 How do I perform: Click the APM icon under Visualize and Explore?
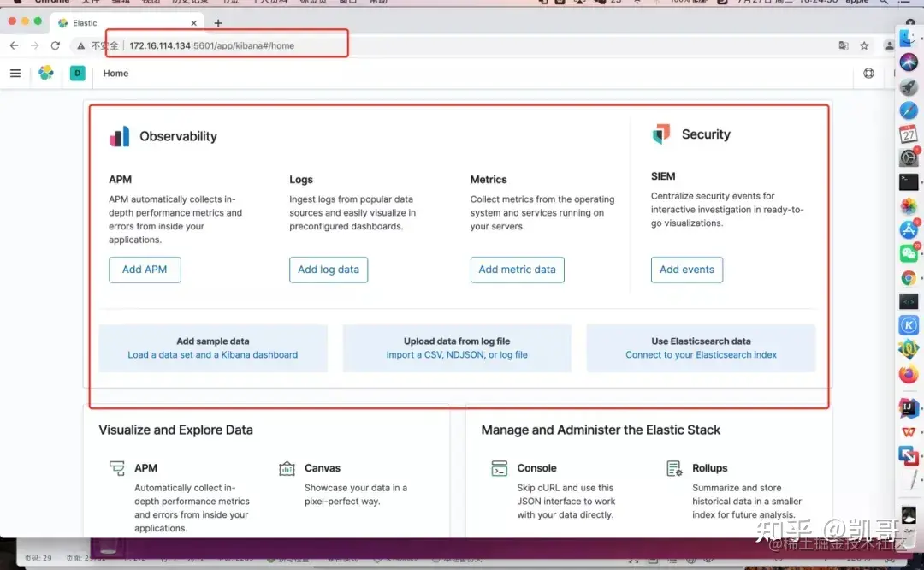(116, 468)
